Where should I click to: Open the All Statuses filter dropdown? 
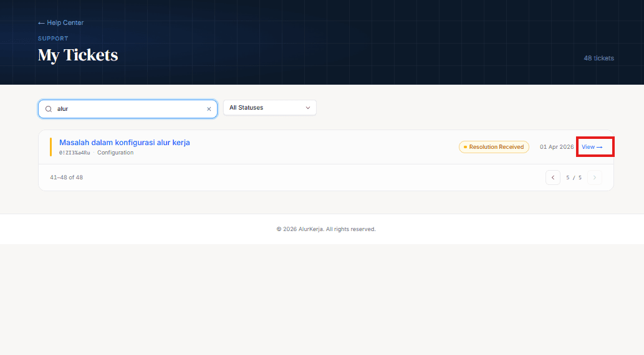[x=269, y=108]
